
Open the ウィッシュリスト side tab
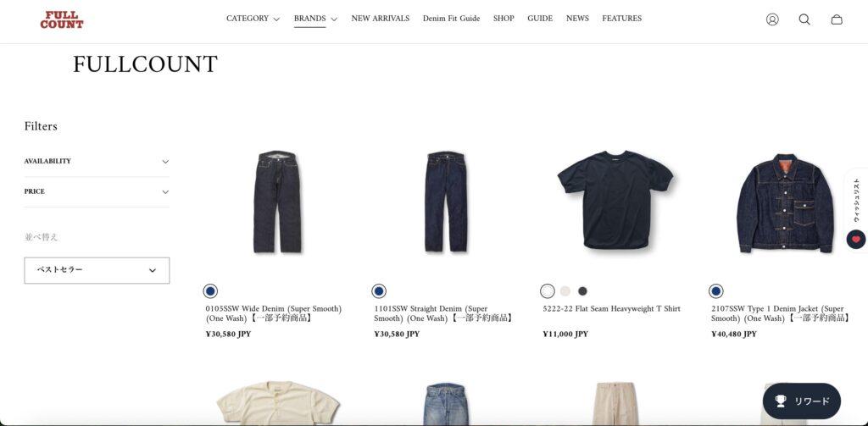point(856,199)
